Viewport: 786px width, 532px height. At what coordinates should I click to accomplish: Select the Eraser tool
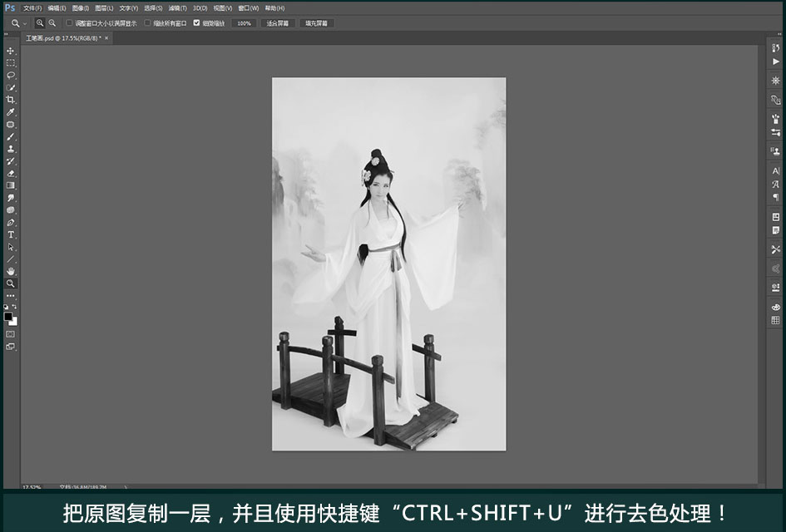(x=11, y=174)
